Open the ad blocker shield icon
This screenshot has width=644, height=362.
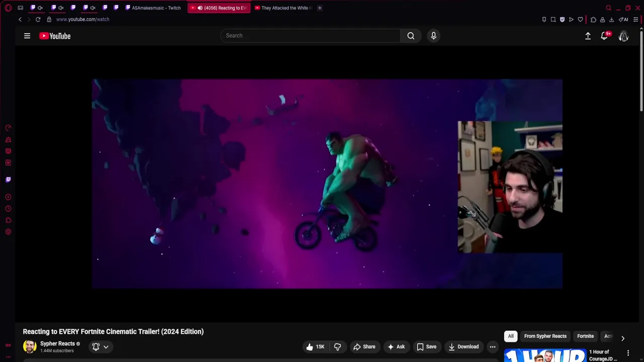tap(562, 20)
